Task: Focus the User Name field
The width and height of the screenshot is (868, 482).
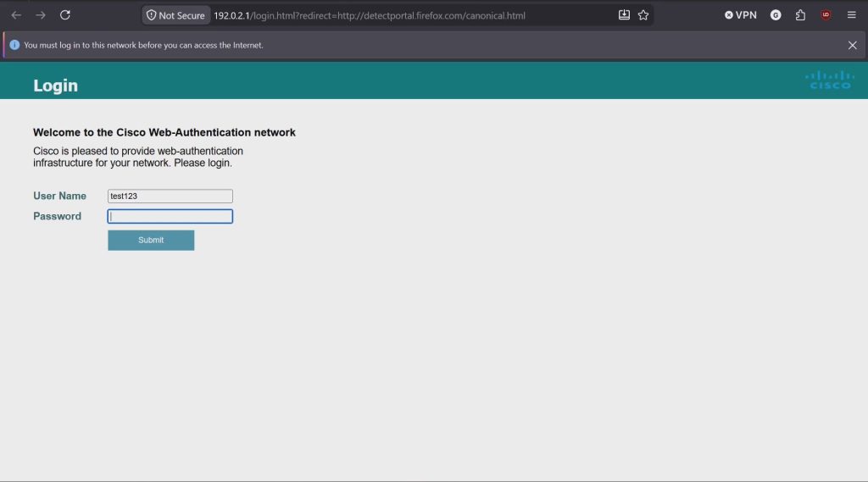Action: 170,196
